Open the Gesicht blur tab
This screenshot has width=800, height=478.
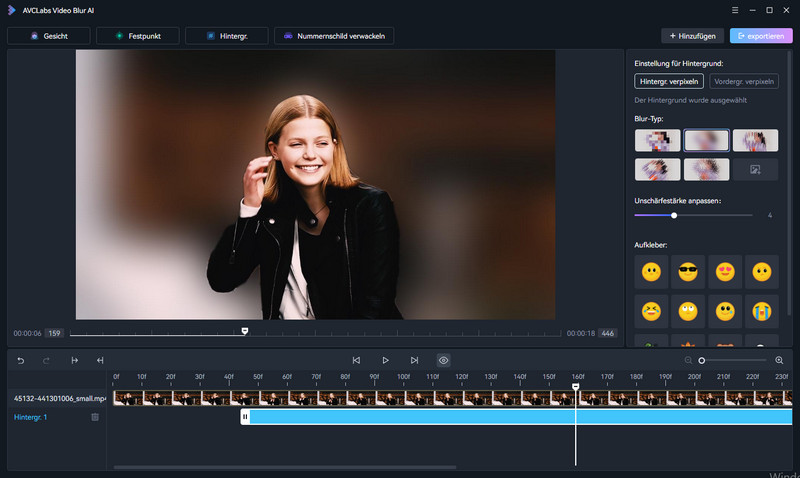tap(48, 36)
